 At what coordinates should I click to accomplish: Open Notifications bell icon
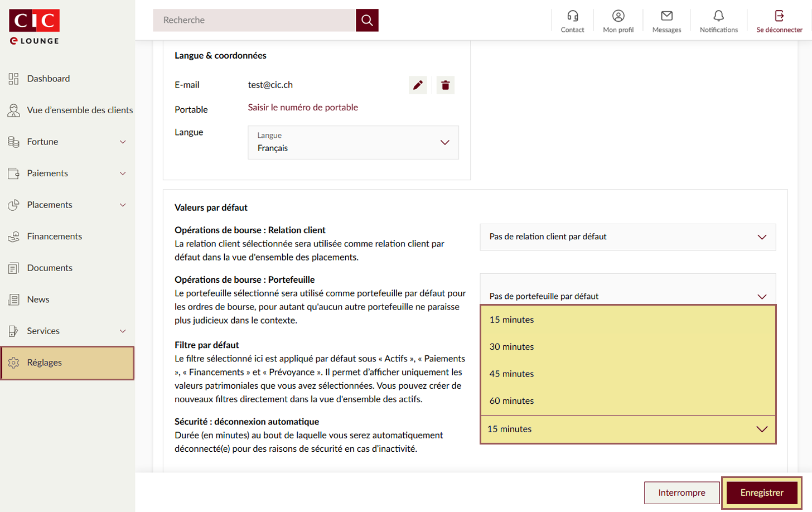718,16
